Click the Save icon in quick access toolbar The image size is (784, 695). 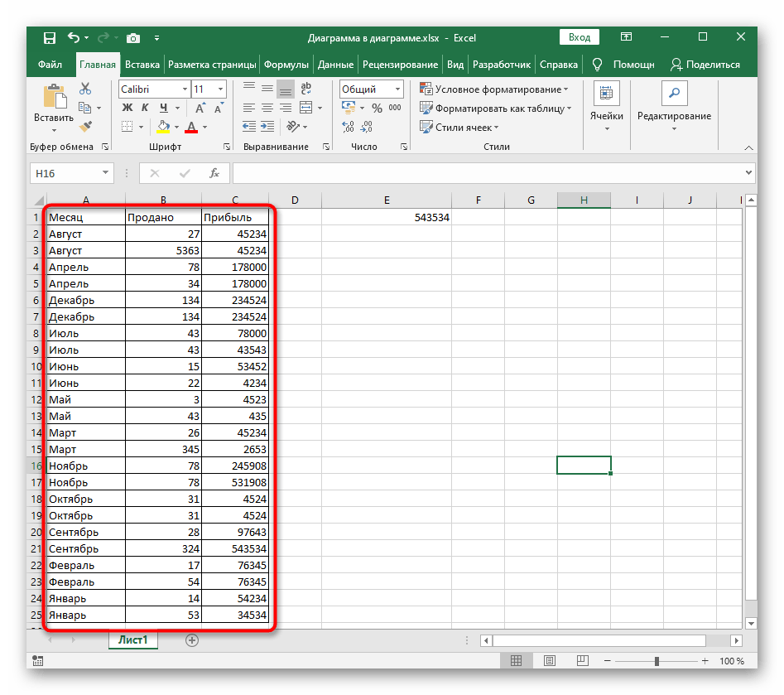50,38
